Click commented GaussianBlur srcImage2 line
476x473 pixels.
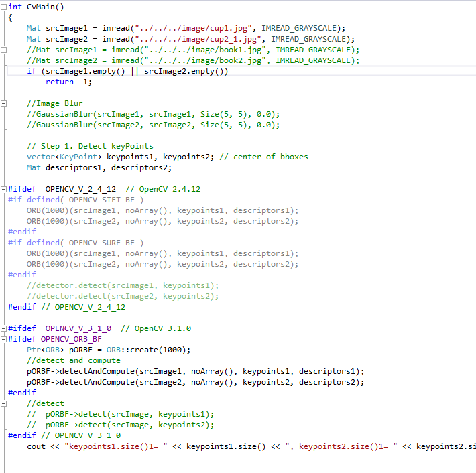[154, 125]
